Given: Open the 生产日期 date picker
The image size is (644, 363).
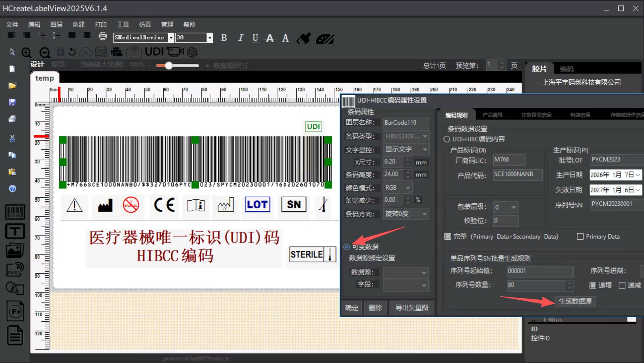Looking at the screenshot, I should tap(637, 175).
